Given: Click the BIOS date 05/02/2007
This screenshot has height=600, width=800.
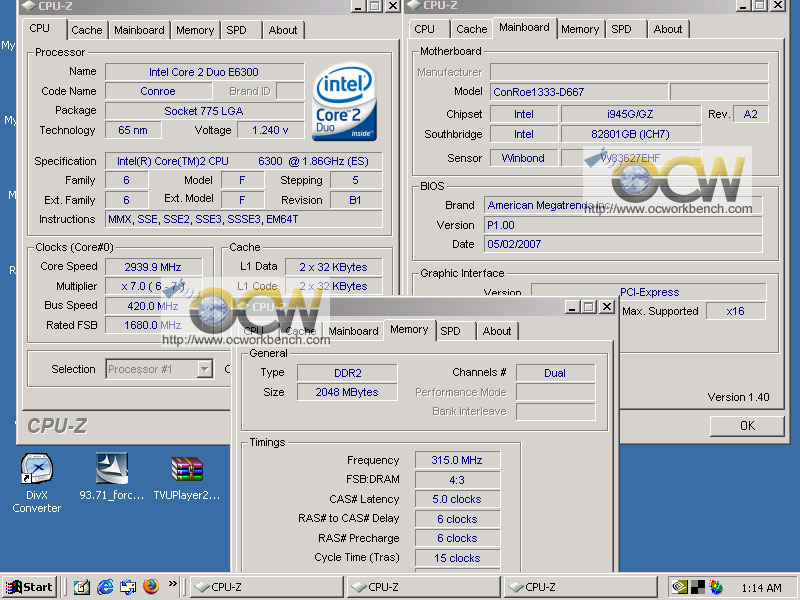Looking at the screenshot, I should (622, 244).
